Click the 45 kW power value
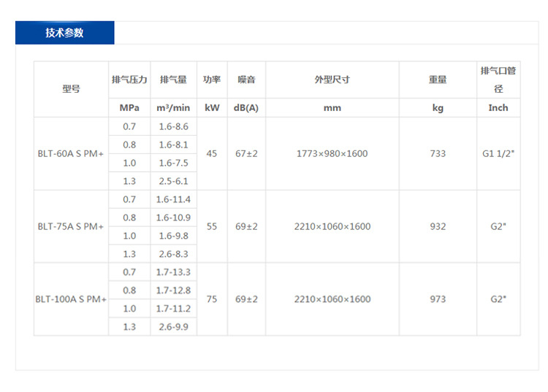 211,153
